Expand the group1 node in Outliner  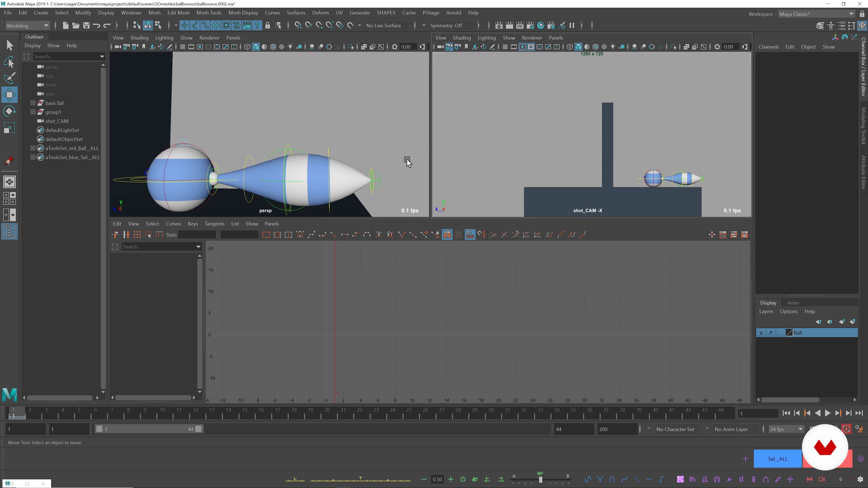33,112
